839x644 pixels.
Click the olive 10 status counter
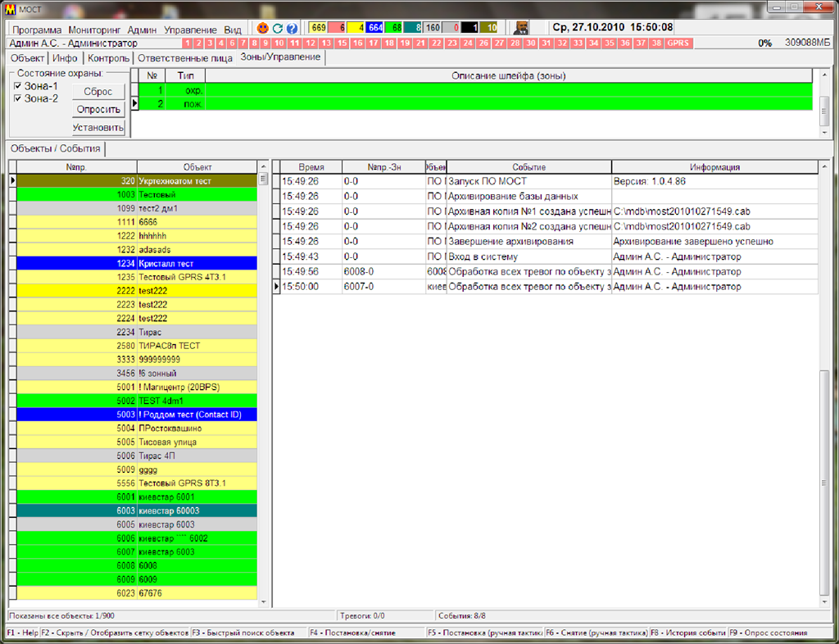click(x=488, y=28)
